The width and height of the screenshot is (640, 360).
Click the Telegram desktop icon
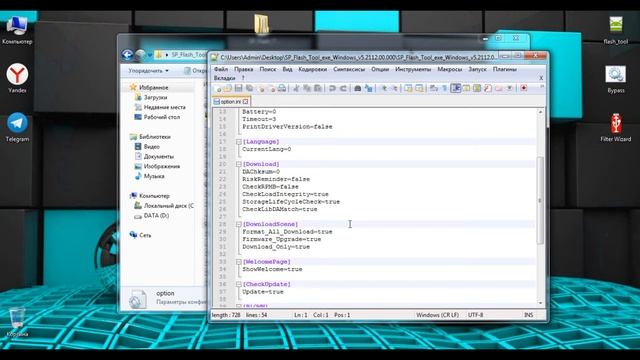[x=17, y=127]
